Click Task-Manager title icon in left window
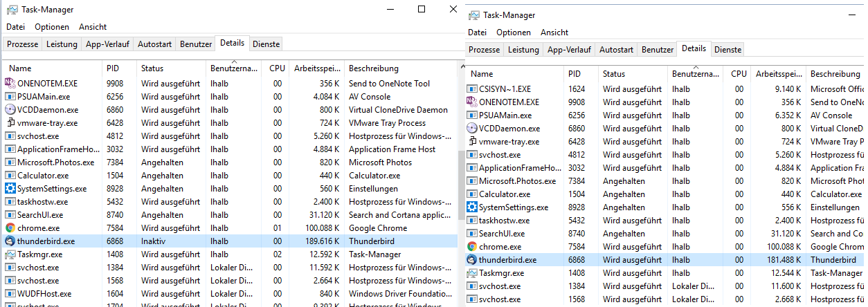This screenshot has height=307, width=868. [x=12, y=10]
